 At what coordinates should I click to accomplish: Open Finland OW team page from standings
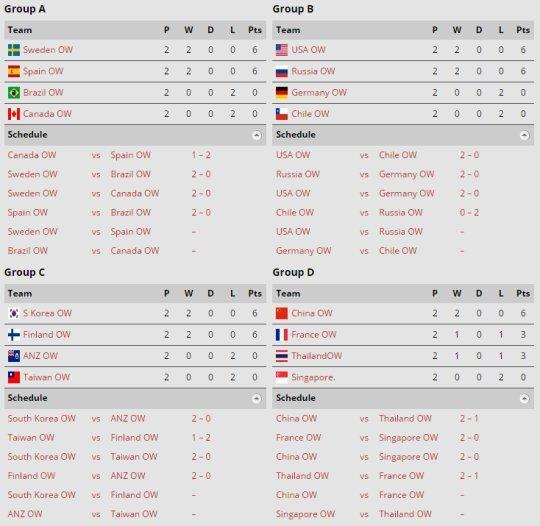47,335
